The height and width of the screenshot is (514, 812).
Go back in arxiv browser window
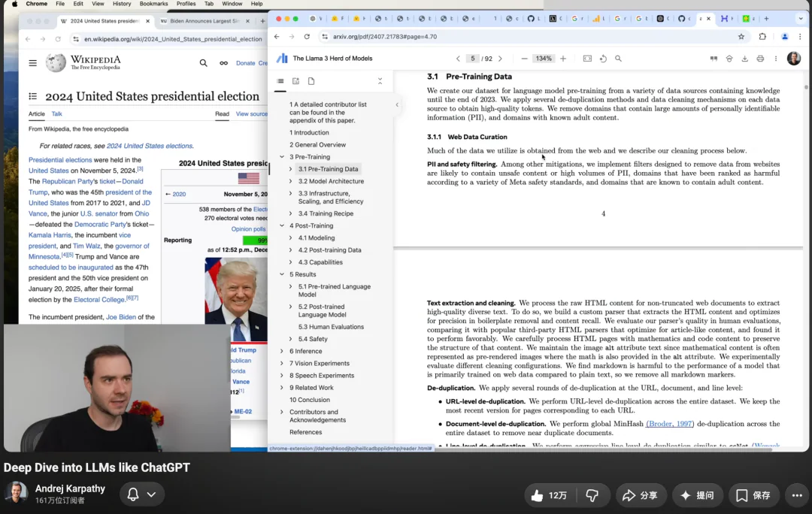(277, 37)
